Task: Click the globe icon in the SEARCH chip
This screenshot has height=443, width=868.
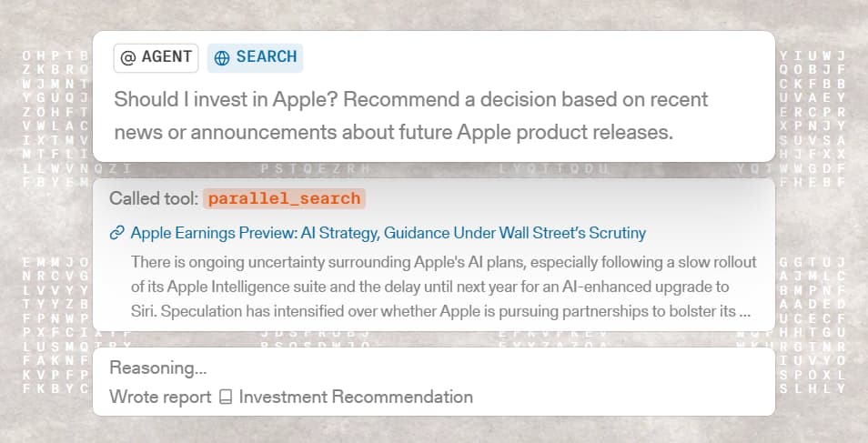Action: point(222,58)
